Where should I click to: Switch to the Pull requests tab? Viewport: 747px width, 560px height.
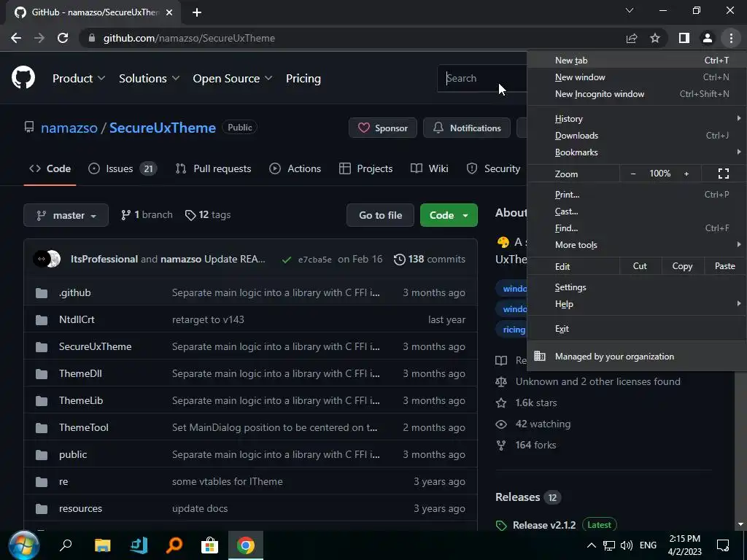click(213, 168)
